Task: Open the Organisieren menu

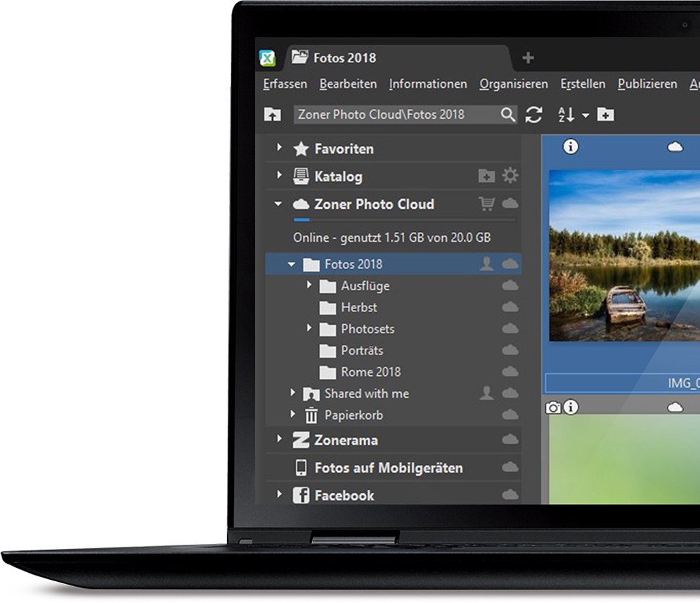Action: (513, 84)
